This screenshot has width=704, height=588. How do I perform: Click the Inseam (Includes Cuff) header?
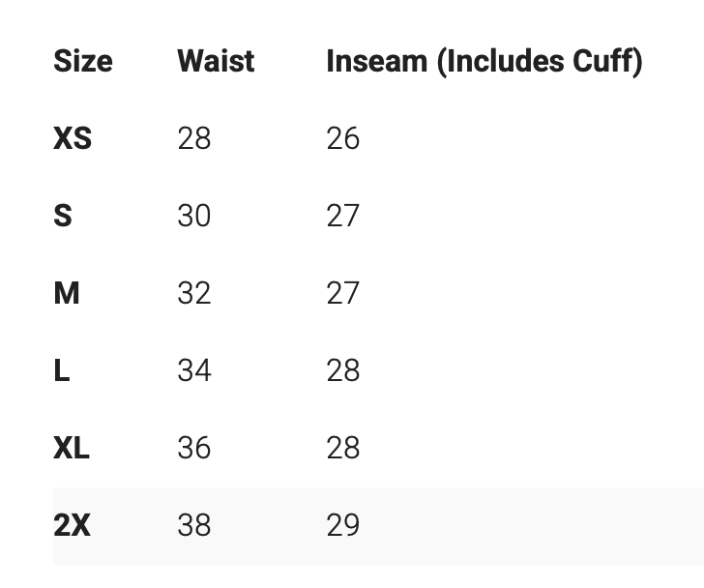[x=484, y=61]
